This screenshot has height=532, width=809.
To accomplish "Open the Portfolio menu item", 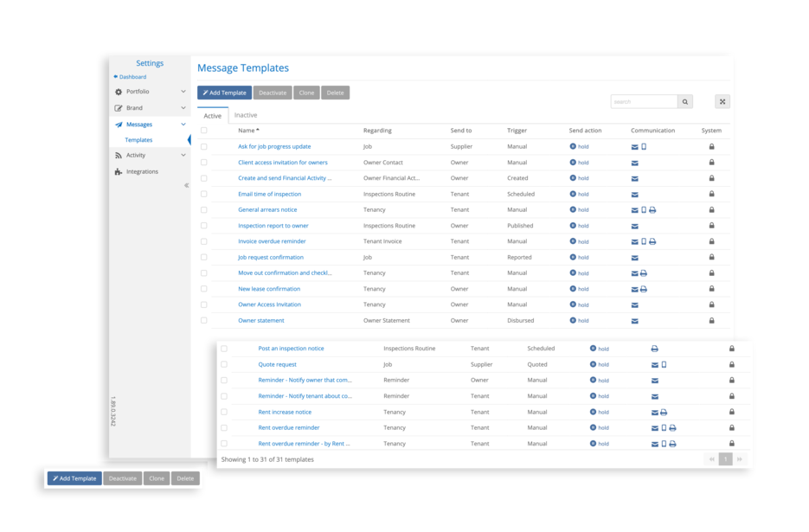I will point(138,92).
